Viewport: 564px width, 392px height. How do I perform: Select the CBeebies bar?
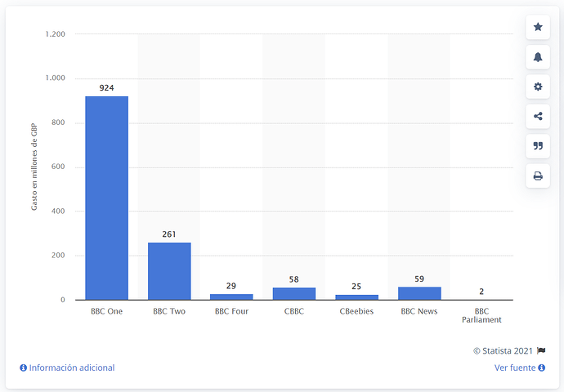click(357, 297)
